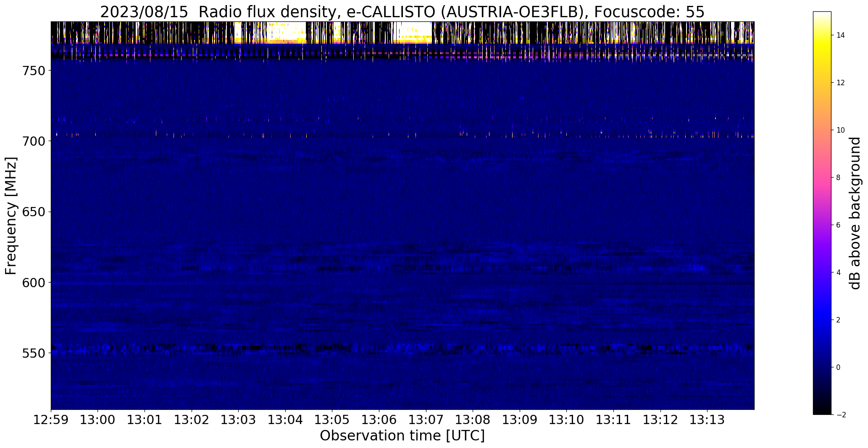Click the 13:06 time tick label
Viewport: 868px width, 448px height.
pos(379,420)
